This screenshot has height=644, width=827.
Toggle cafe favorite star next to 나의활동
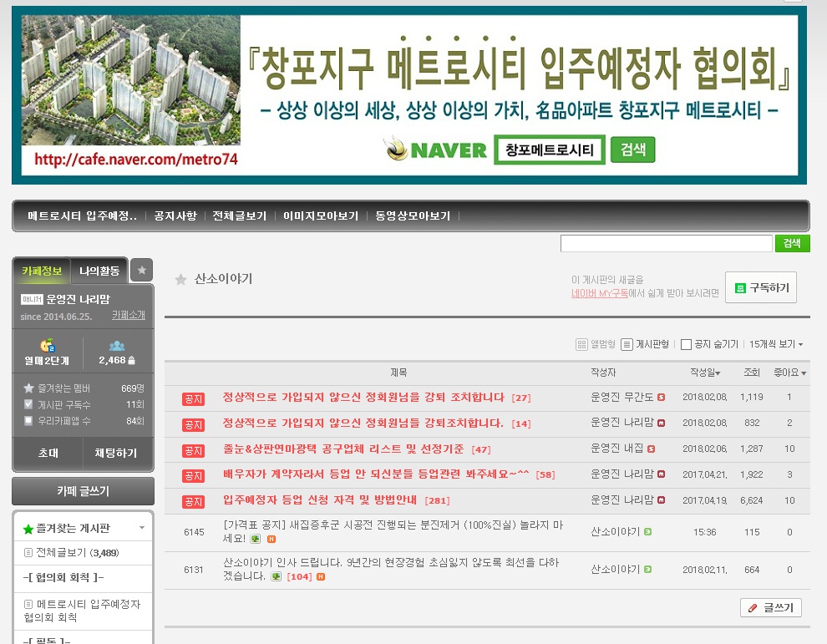click(142, 270)
